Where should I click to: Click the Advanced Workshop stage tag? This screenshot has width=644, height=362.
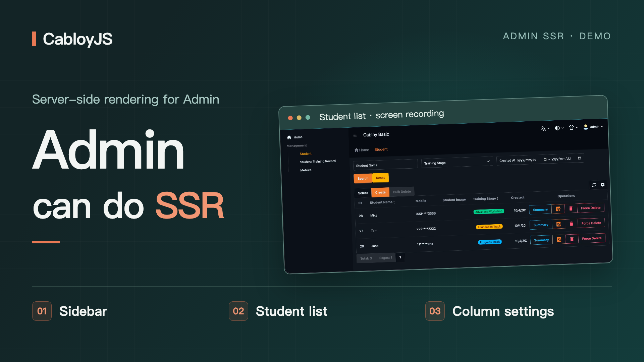click(x=489, y=212)
